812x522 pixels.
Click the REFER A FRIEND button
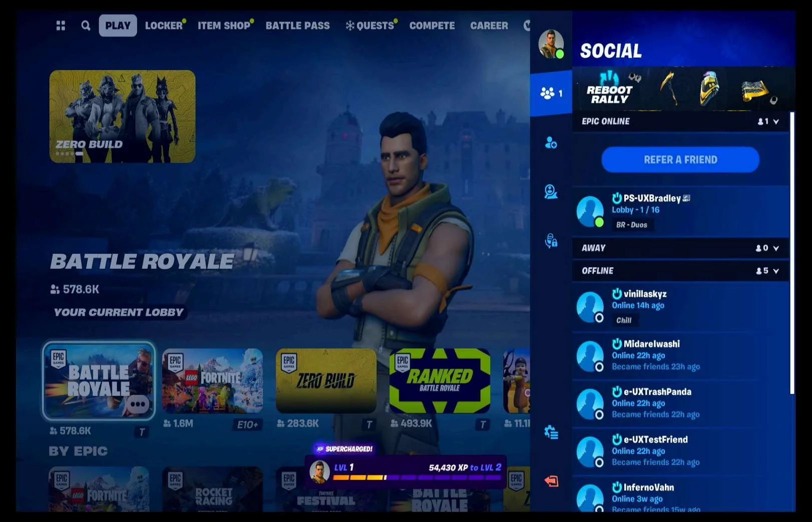(x=680, y=160)
